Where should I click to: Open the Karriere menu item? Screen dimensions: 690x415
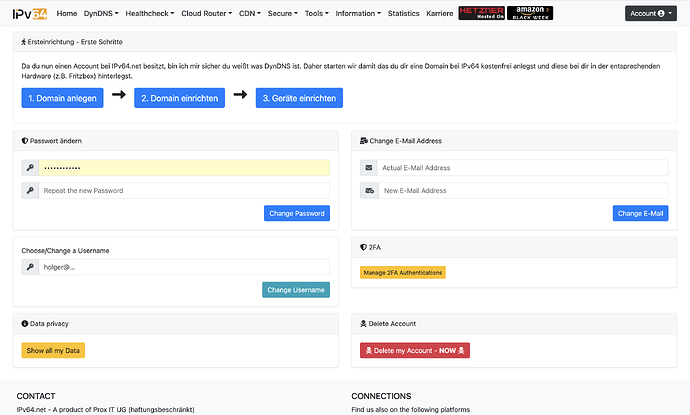coord(443,14)
